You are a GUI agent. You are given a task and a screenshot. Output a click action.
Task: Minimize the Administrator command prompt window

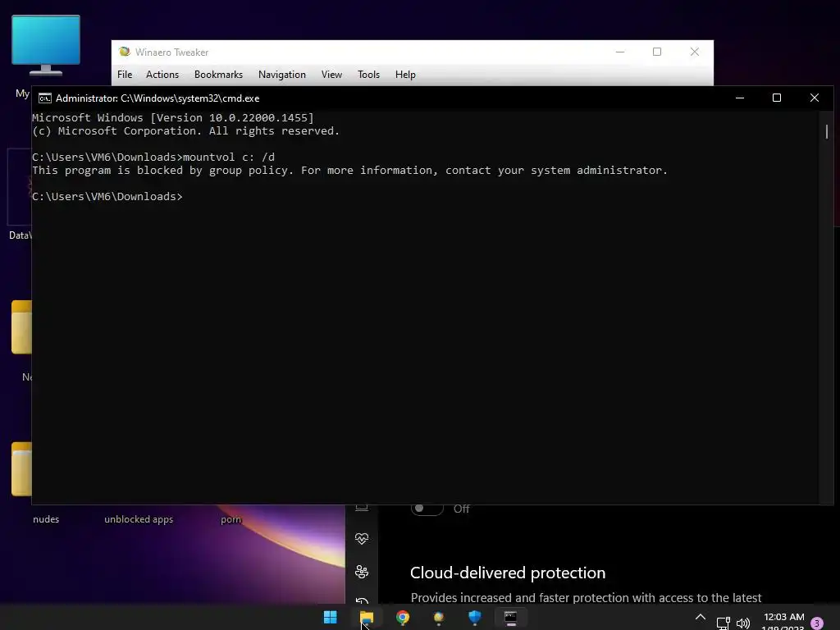[x=740, y=98]
